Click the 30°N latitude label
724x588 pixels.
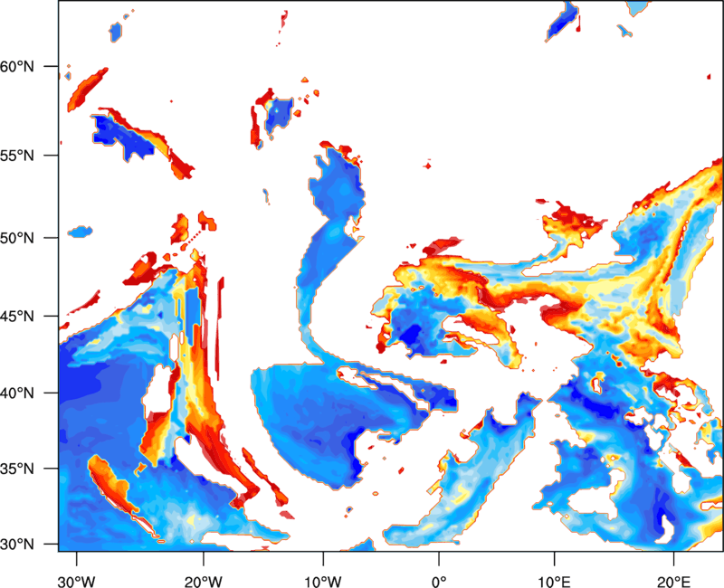[17, 545]
